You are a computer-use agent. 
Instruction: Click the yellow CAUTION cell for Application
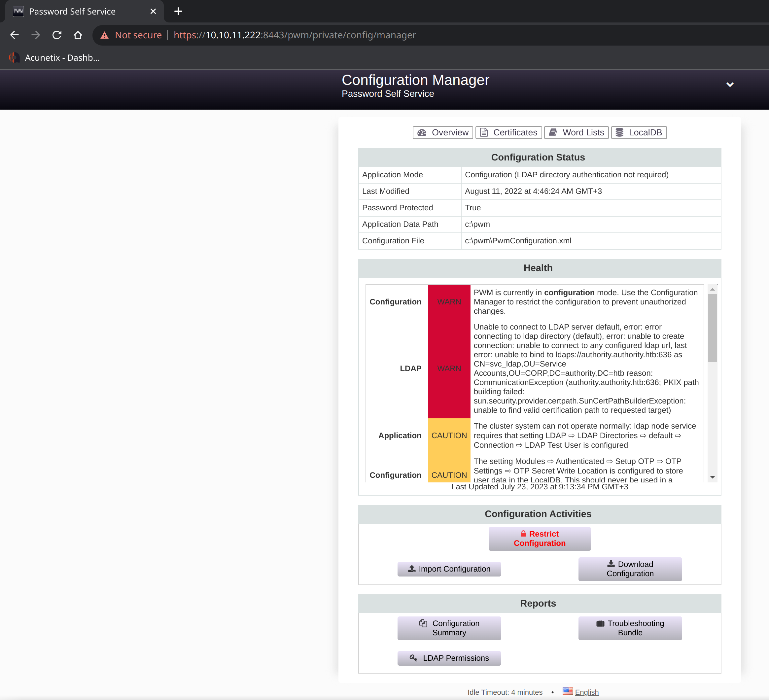[x=449, y=435]
